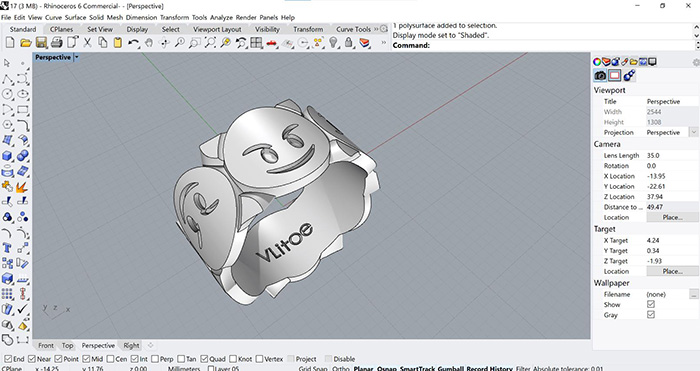Click the camera Viewport properties icon
The image size is (700, 371).
[x=600, y=75]
